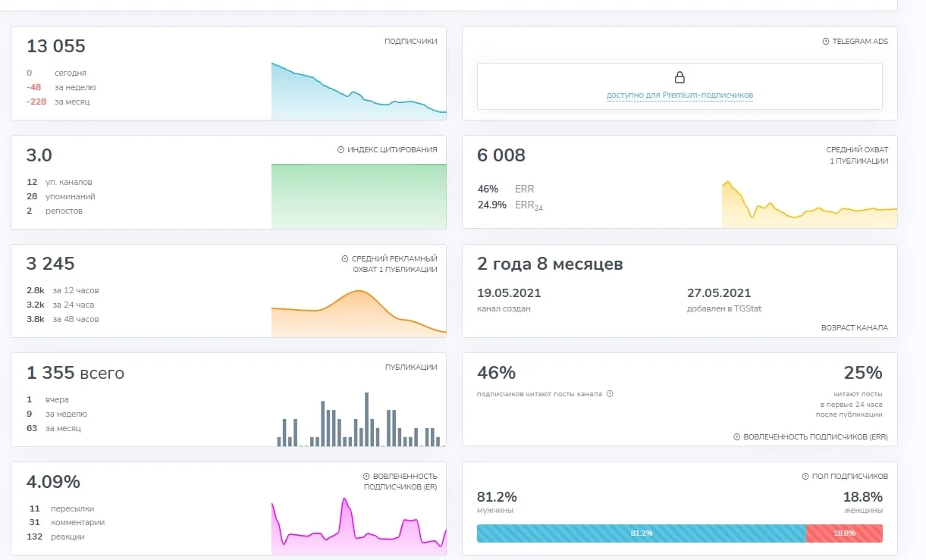The height and width of the screenshot is (560, 926).
Task: Click info icon after 'подписчиков читают посты канала'
Action: (x=609, y=394)
